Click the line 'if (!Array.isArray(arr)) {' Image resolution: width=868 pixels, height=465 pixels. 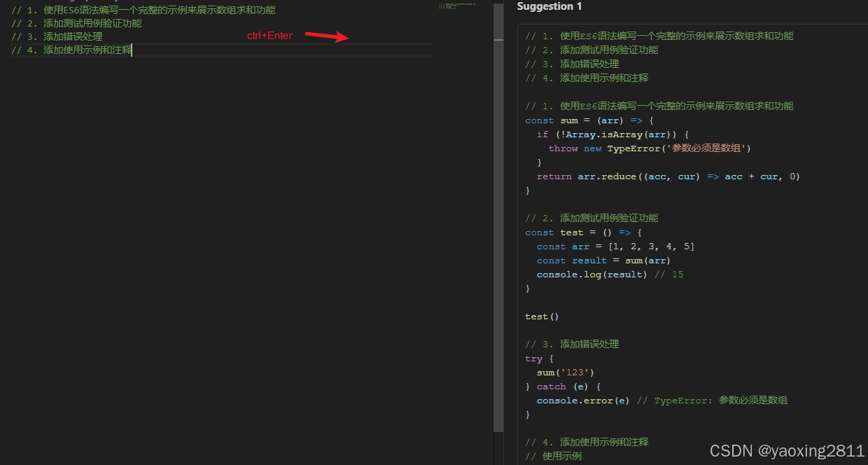click(x=613, y=134)
